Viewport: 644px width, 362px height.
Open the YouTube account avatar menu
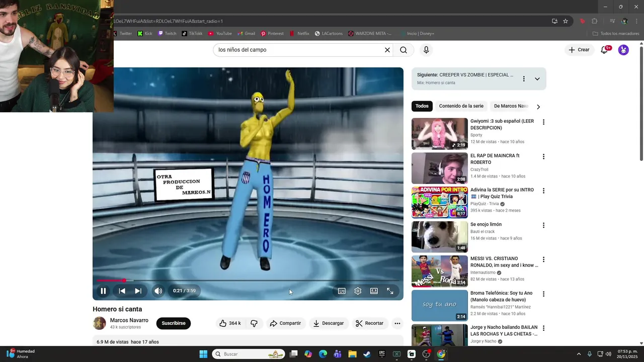(x=623, y=50)
